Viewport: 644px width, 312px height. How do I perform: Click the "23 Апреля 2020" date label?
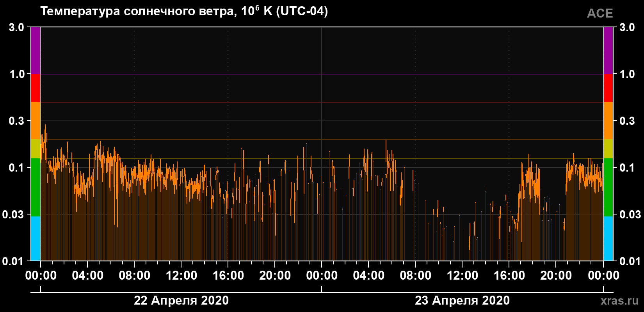coord(462,300)
